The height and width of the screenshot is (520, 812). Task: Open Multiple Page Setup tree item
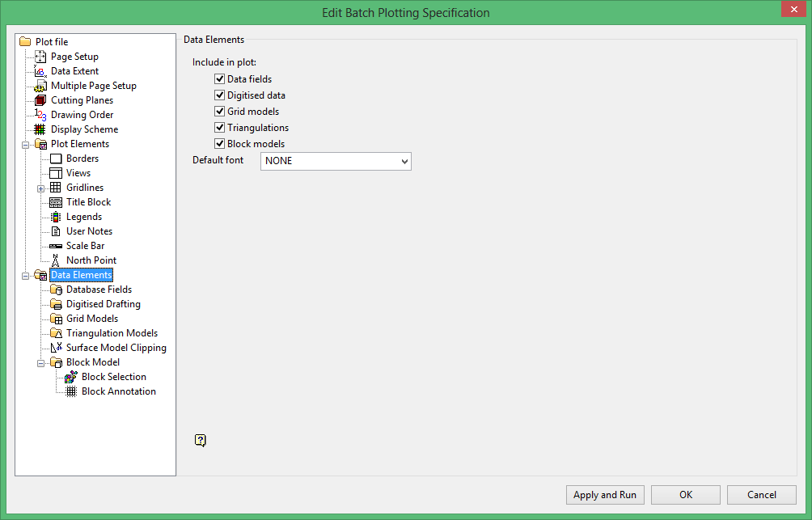pyautogui.click(x=94, y=86)
